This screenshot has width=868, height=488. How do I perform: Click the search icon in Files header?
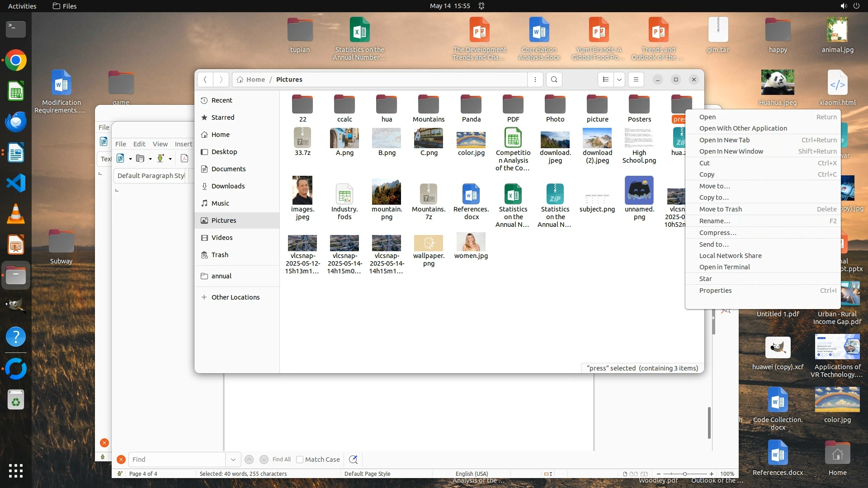(554, 80)
